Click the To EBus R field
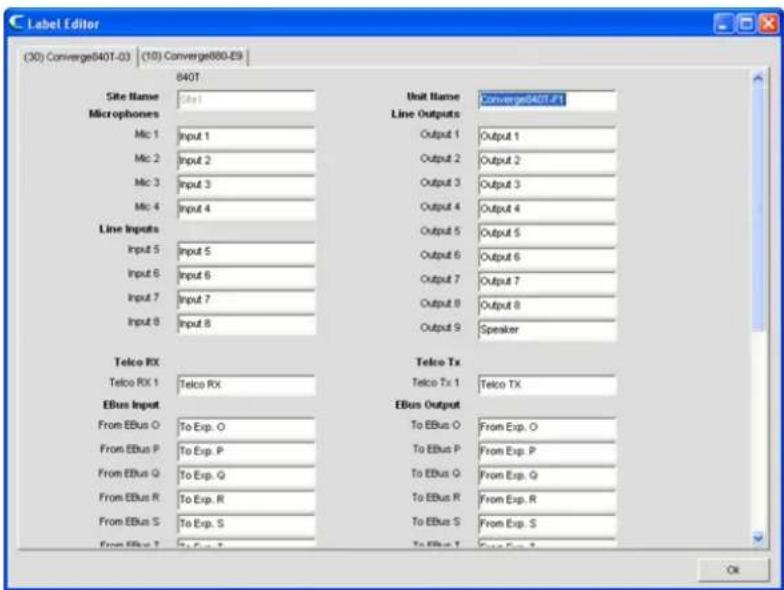Image resolution: width=784 pixels, height=590 pixels. coord(547,500)
